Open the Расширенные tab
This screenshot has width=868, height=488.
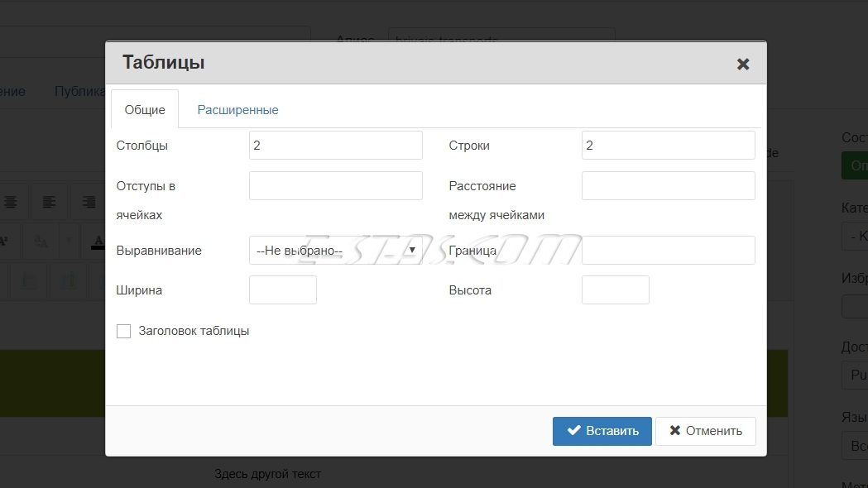pyautogui.click(x=238, y=109)
